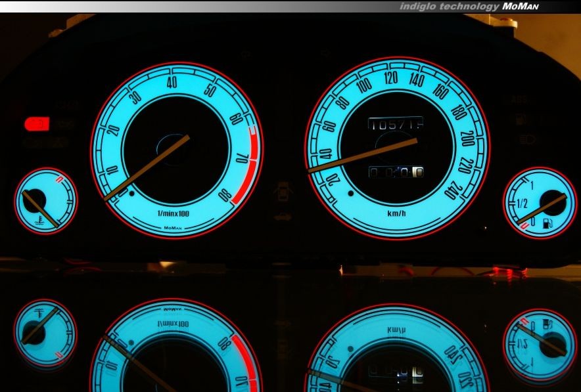581x392 pixels.
Task: Click the fuel gauge needle in the upper cluster
Action: click(x=542, y=209)
